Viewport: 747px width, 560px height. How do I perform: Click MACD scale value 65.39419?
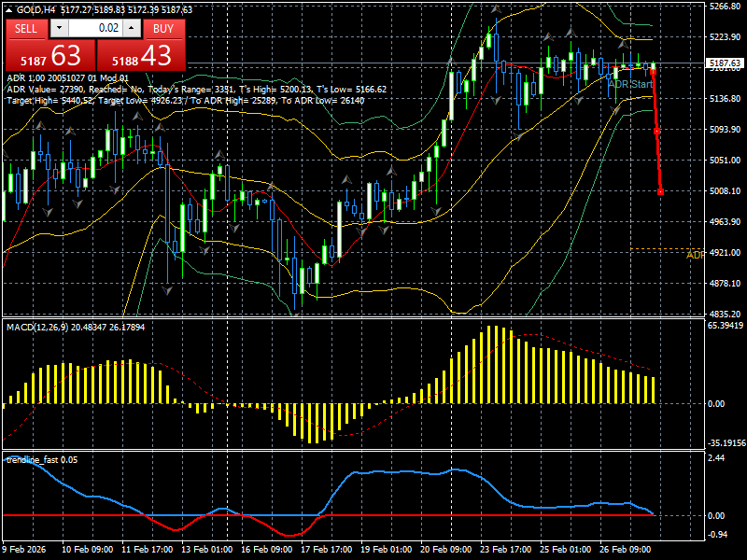pyautogui.click(x=726, y=326)
